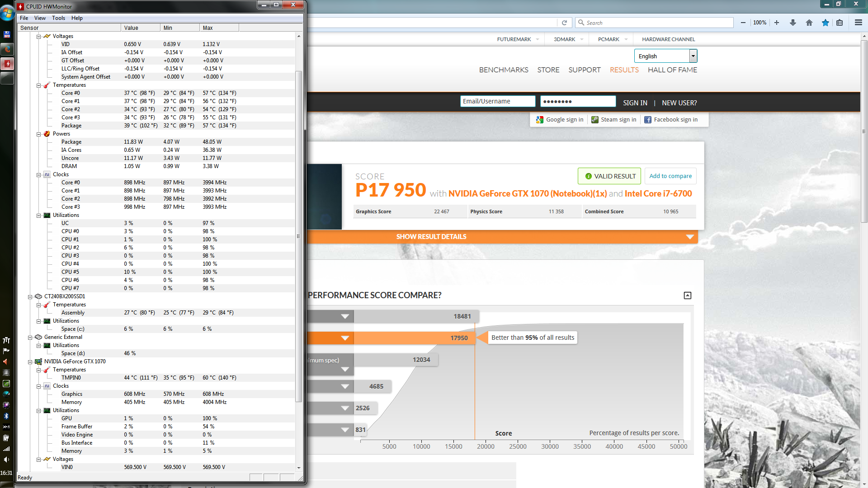The width and height of the screenshot is (868, 488).
Task: Click the bookmark star icon
Action: click(826, 23)
